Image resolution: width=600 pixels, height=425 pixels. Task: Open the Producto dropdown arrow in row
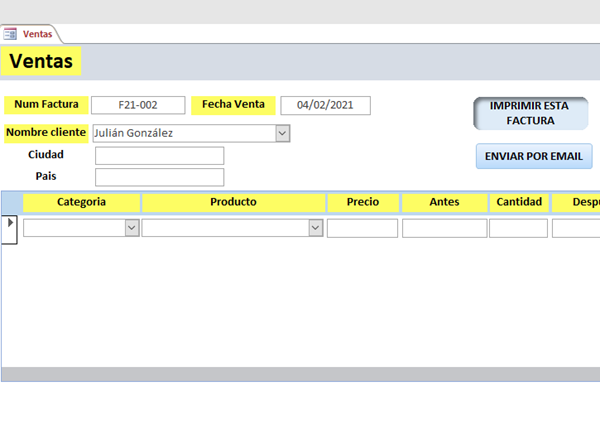(315, 228)
